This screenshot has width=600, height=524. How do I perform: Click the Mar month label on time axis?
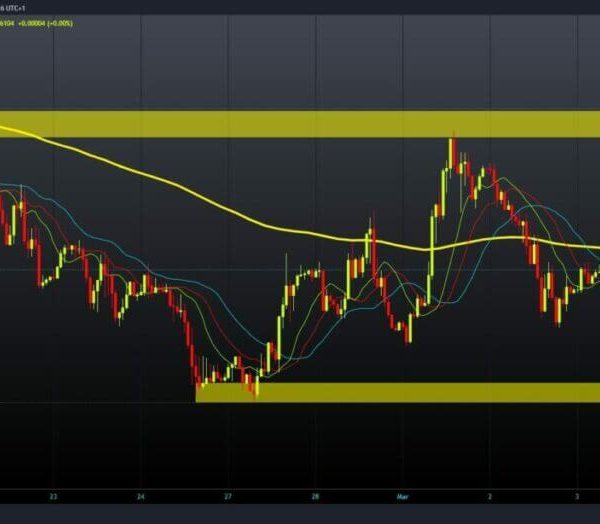point(403,495)
